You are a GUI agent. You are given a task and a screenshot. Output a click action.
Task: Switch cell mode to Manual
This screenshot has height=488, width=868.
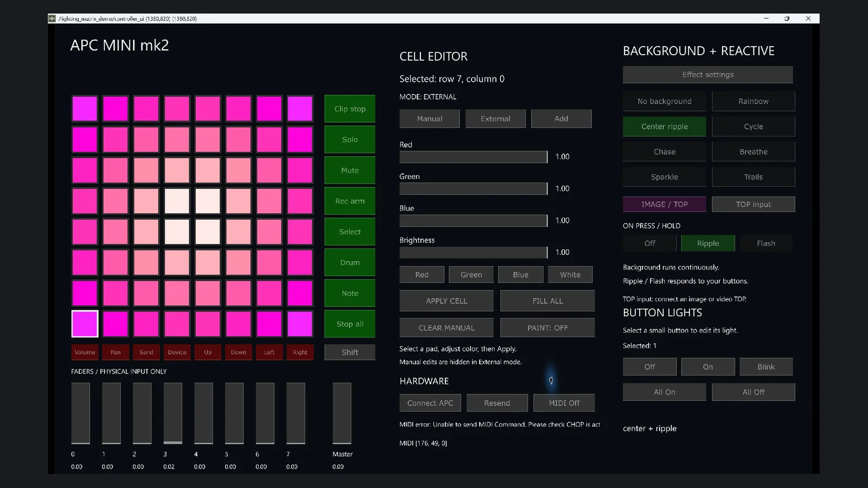430,119
